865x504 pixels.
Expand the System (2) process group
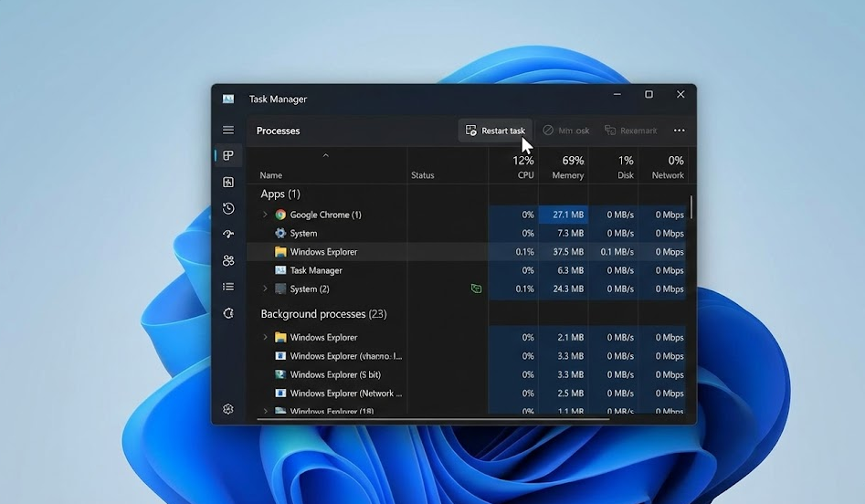pyautogui.click(x=265, y=289)
